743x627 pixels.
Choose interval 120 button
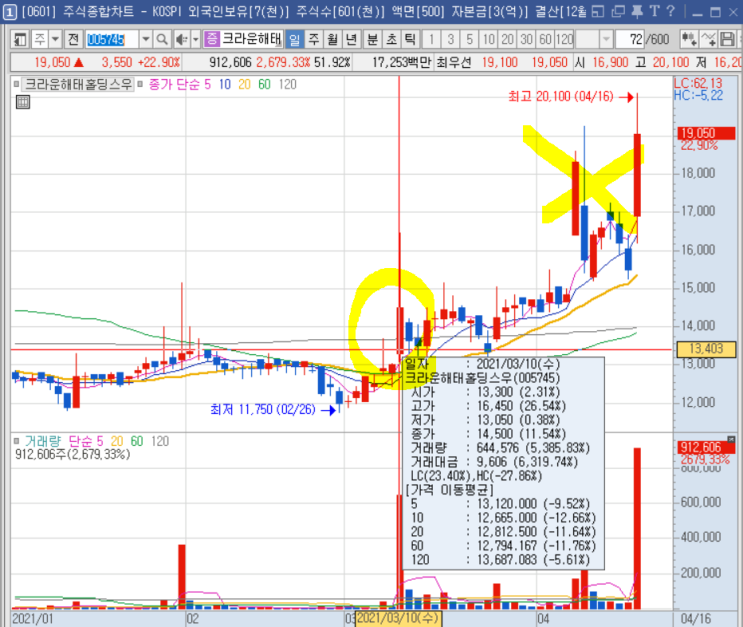[x=564, y=39]
